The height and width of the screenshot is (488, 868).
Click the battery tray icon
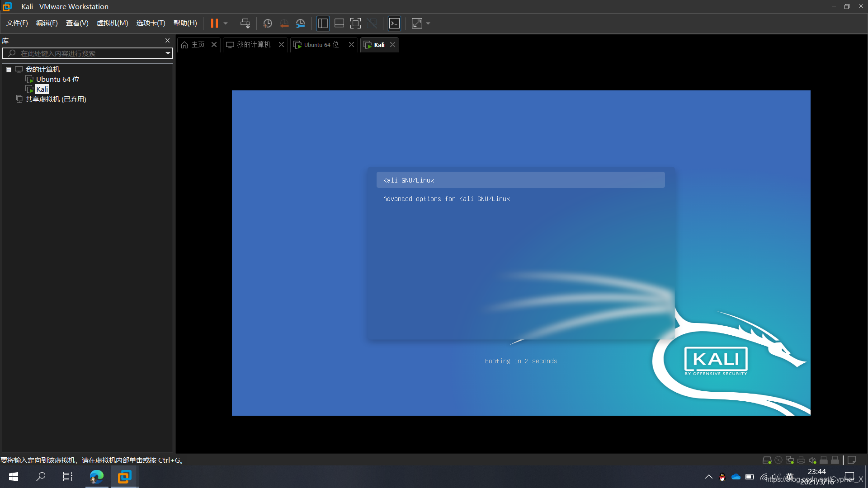pyautogui.click(x=750, y=477)
